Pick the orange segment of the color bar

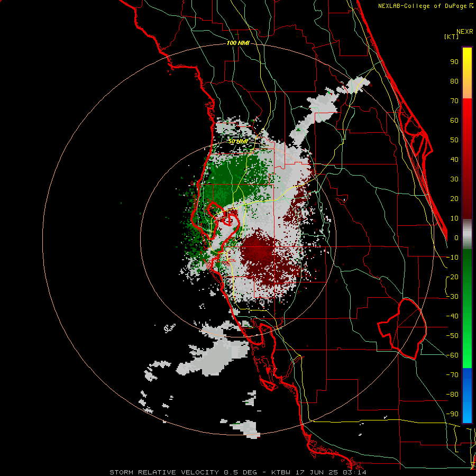point(467,89)
